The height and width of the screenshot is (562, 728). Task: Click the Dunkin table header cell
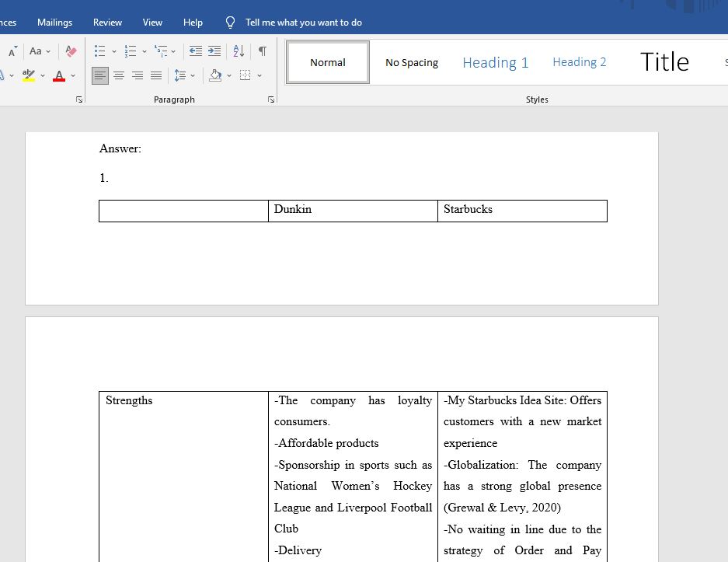(x=353, y=211)
